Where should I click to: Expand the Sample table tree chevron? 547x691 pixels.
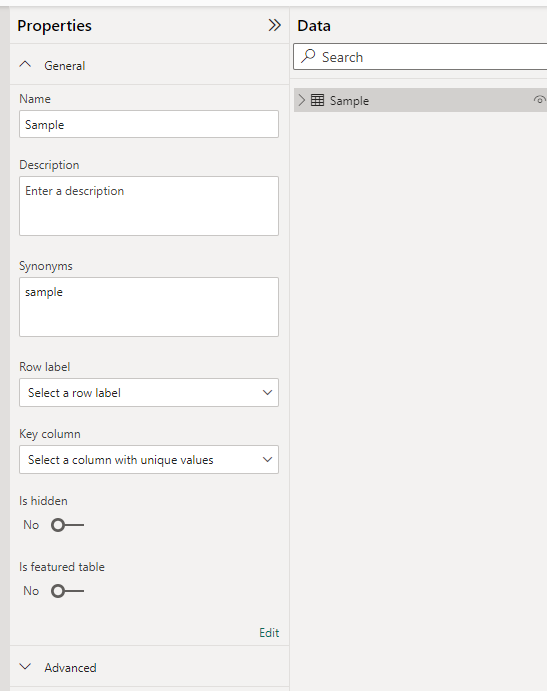point(301,100)
